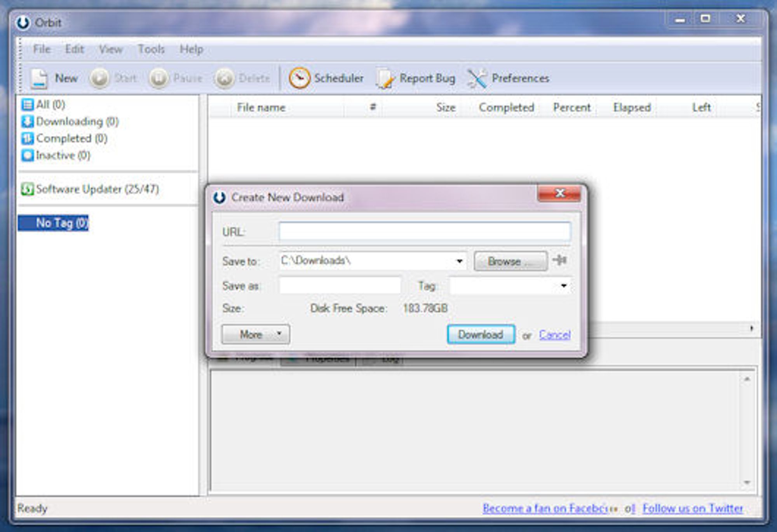Click the Report Bug icon
Image resolution: width=777 pixels, height=532 pixels.
[385, 78]
